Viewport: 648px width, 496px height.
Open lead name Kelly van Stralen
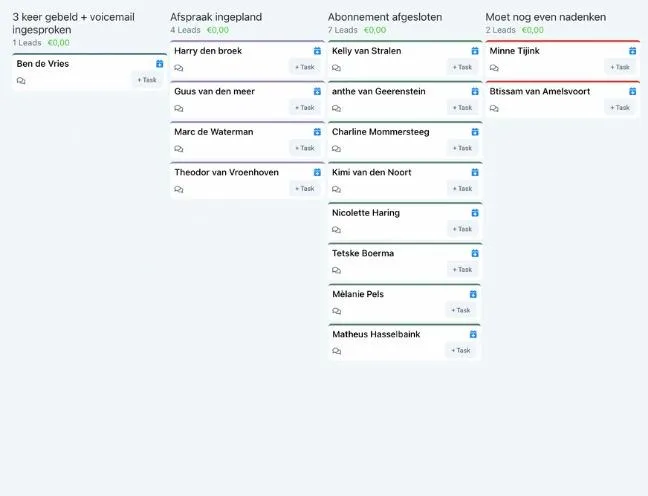tap(367, 51)
